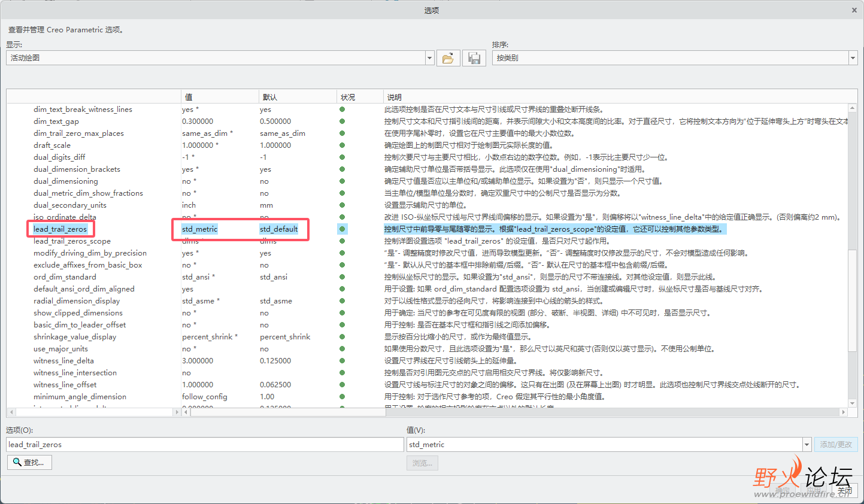Focus the 选项 input field lead_trail_zeros
This screenshot has height=504, width=864.
coord(205,445)
